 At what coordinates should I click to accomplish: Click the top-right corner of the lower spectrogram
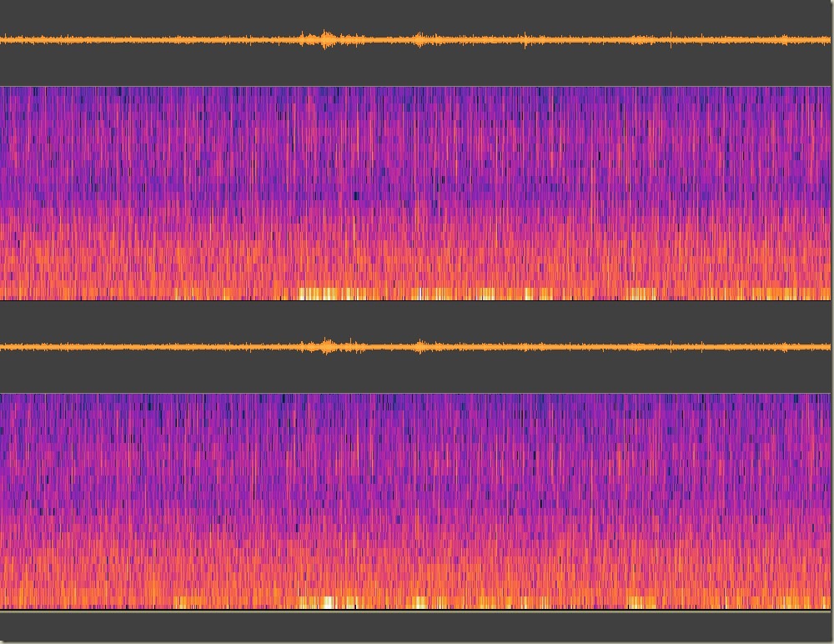pyautogui.click(x=831, y=395)
